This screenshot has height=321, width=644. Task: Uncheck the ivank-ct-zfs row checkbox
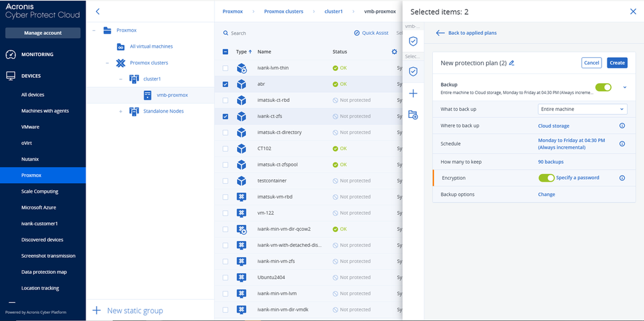click(x=225, y=116)
